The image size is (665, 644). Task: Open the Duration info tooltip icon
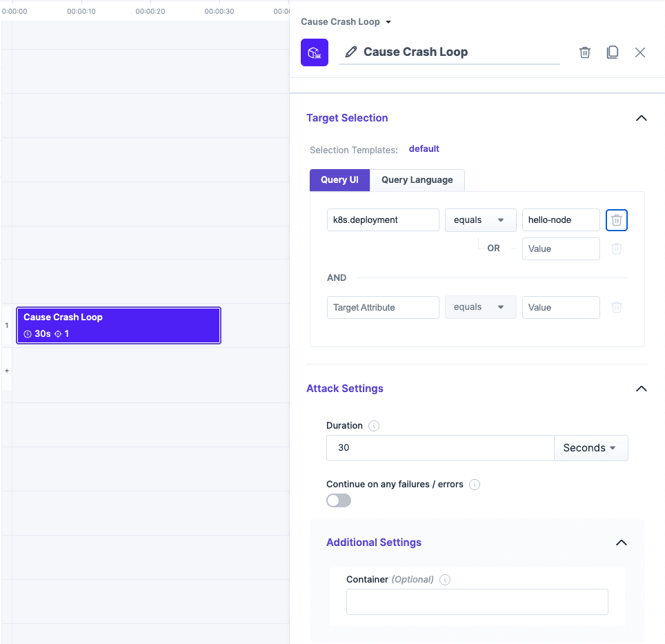pyautogui.click(x=373, y=425)
